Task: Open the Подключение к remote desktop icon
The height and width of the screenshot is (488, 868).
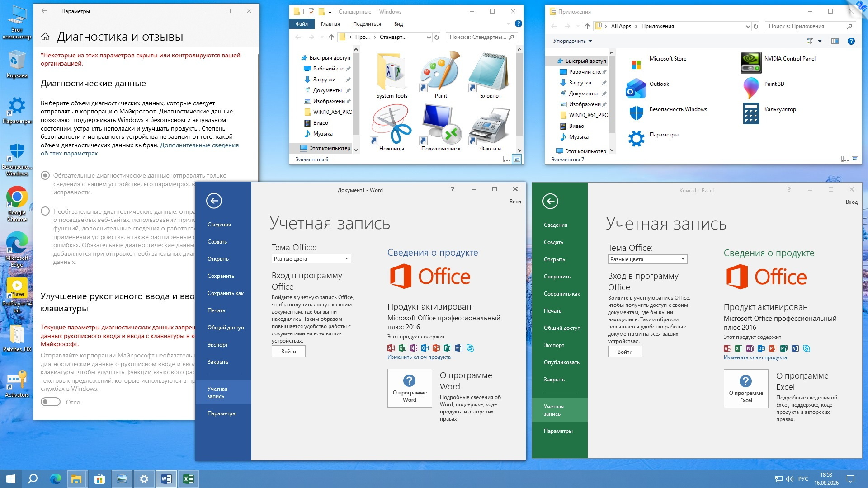Action: (441, 124)
